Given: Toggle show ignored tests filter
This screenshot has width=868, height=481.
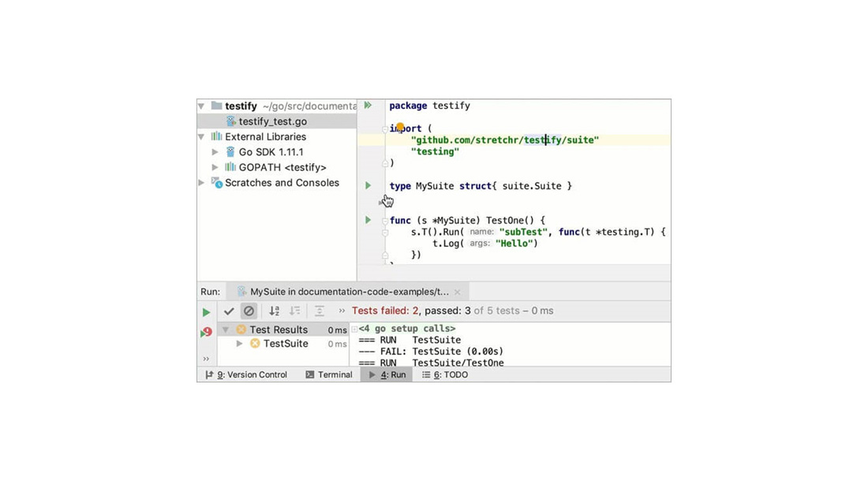Looking at the screenshot, I should click(249, 311).
